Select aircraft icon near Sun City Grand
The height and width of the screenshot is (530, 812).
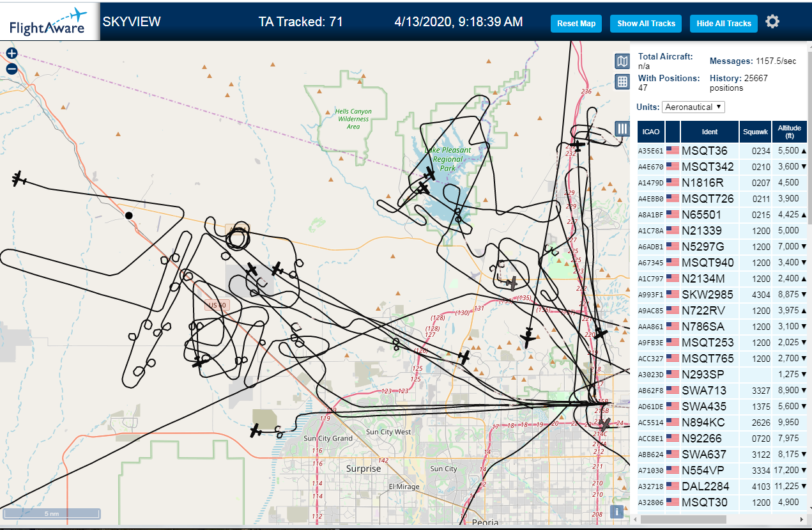click(x=256, y=430)
